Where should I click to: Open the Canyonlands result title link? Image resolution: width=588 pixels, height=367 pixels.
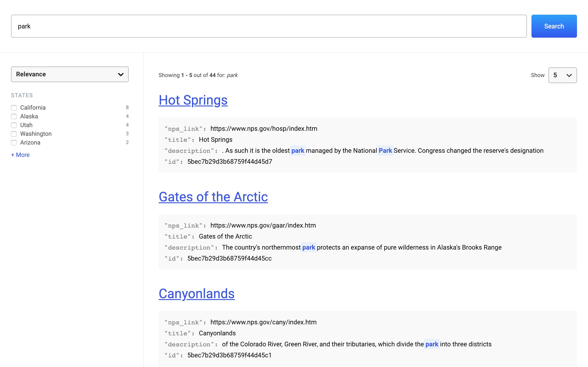[x=196, y=293]
